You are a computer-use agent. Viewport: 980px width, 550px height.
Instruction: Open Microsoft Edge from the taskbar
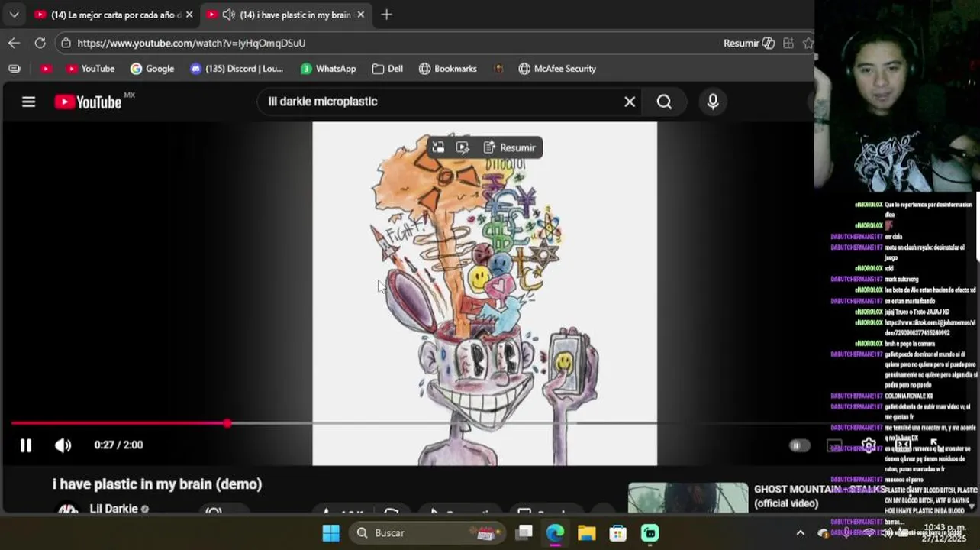coord(555,533)
